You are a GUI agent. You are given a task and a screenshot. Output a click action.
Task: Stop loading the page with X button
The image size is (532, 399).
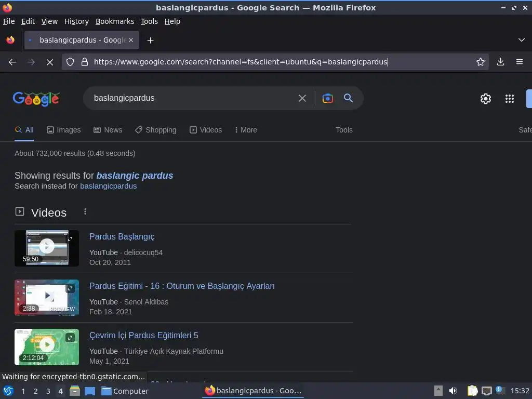click(x=49, y=62)
